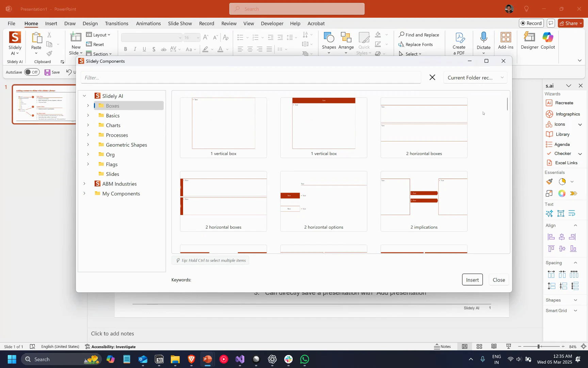This screenshot has width=588, height=368.
Task: Click the zoom slider handle in status bar
Action: 539,347
